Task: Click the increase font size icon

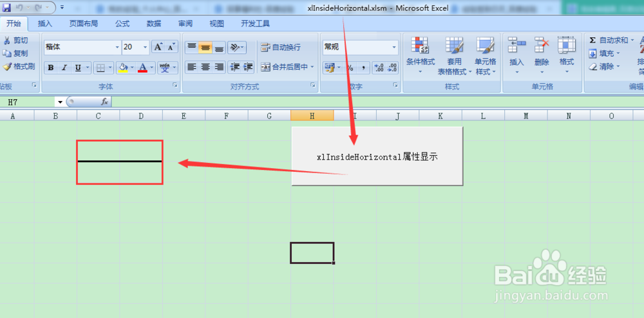Action: (158, 47)
